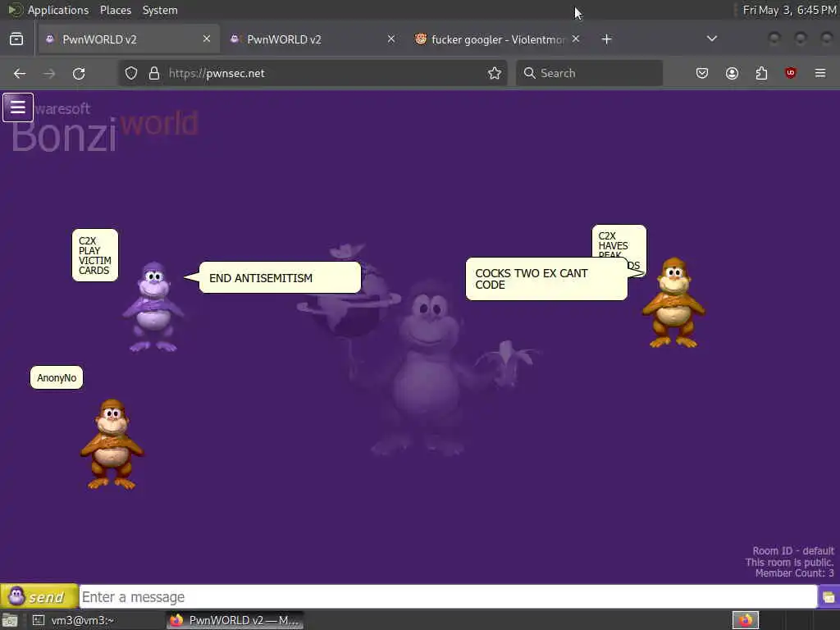Open the tracking protection shield icon
840x630 pixels.
tap(131, 73)
